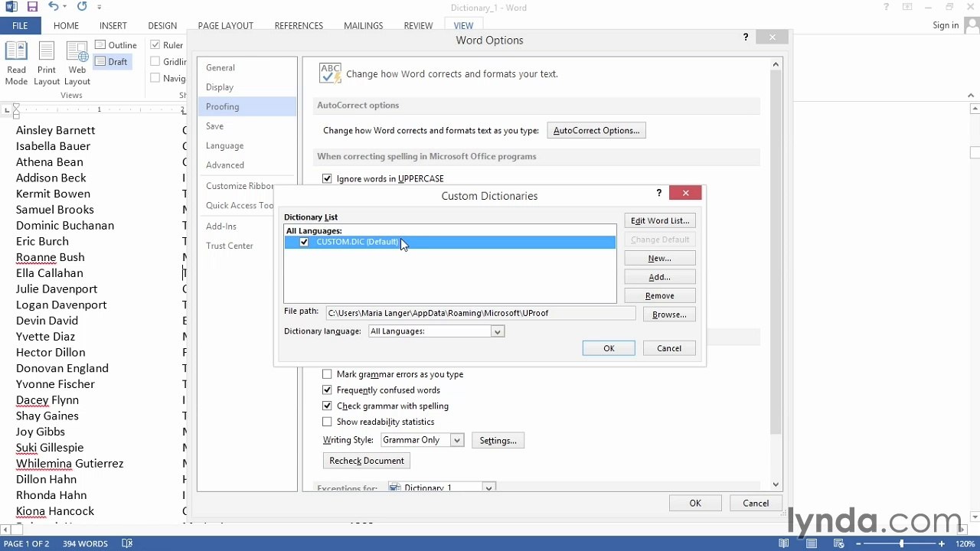Click the AutoCorrect Options button
This screenshot has height=551, width=980.
tap(596, 131)
